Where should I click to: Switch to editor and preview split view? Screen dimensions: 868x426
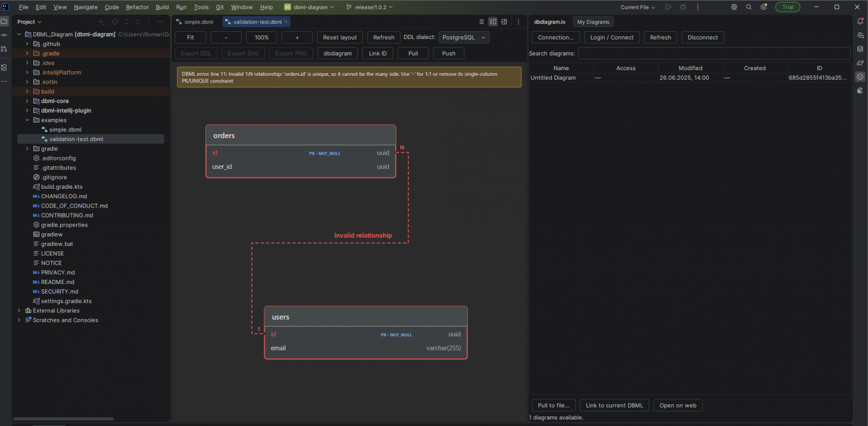492,22
